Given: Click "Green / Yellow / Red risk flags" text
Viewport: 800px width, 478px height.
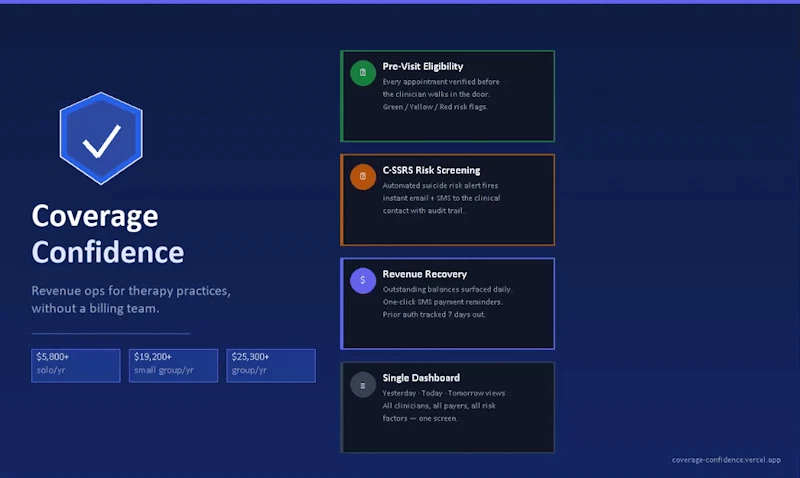Looking at the screenshot, I should (435, 107).
